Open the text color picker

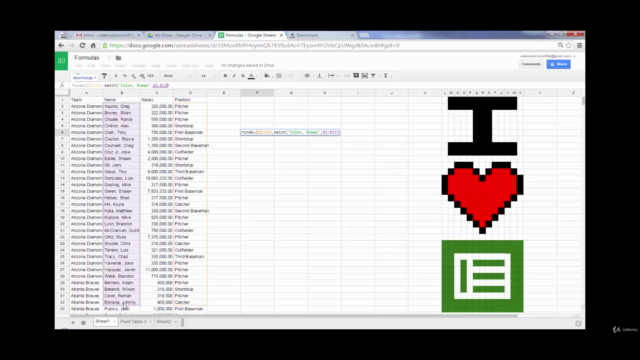tap(251, 76)
